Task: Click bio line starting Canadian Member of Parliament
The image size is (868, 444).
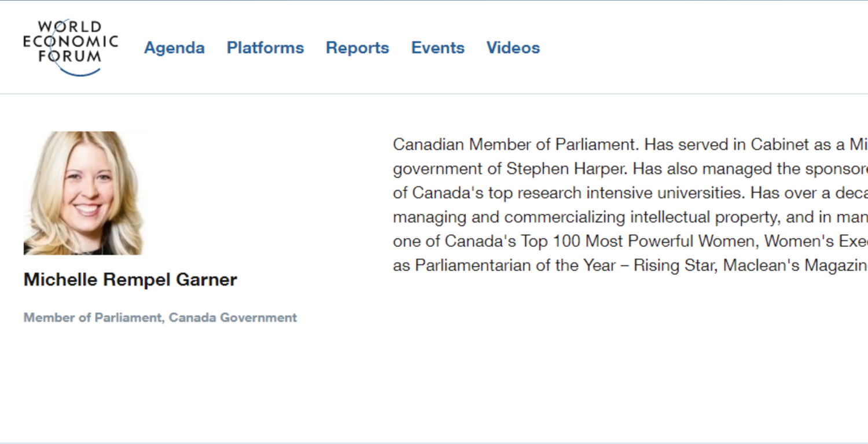Action: pyautogui.click(x=630, y=145)
